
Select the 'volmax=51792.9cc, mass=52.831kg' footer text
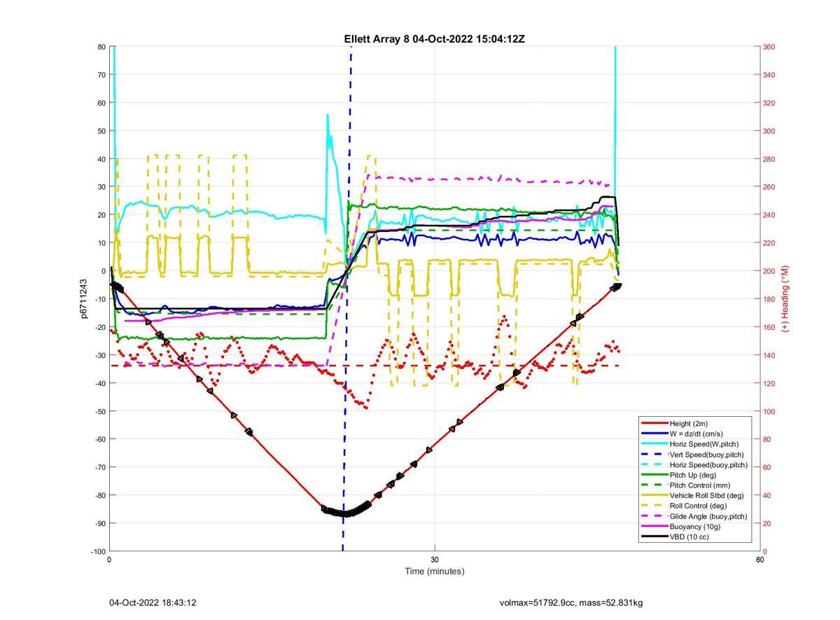coord(571,602)
